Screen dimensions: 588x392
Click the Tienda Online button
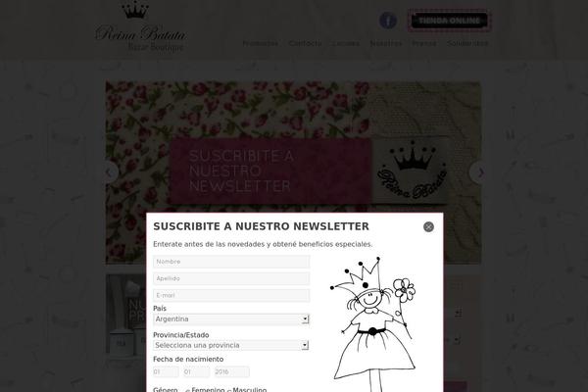pos(449,21)
